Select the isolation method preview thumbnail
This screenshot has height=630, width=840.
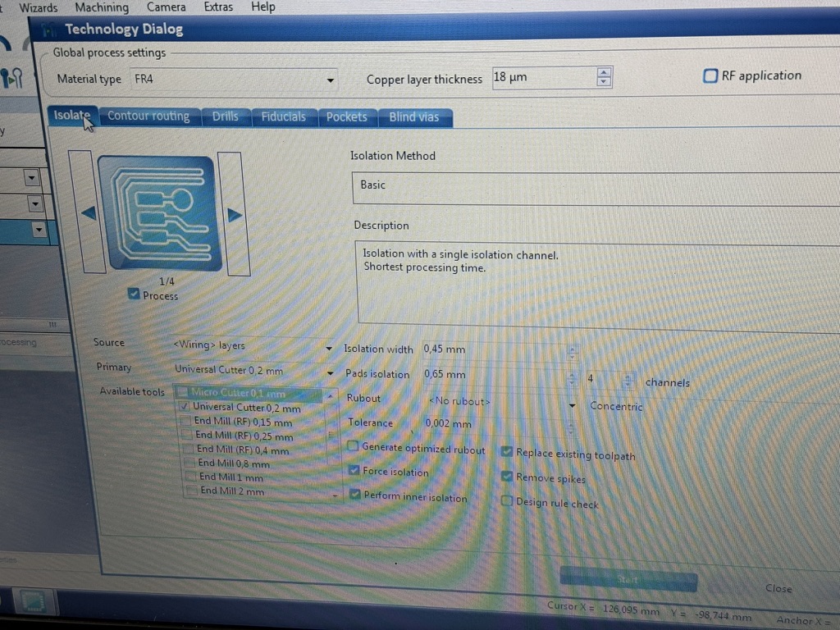[160, 213]
